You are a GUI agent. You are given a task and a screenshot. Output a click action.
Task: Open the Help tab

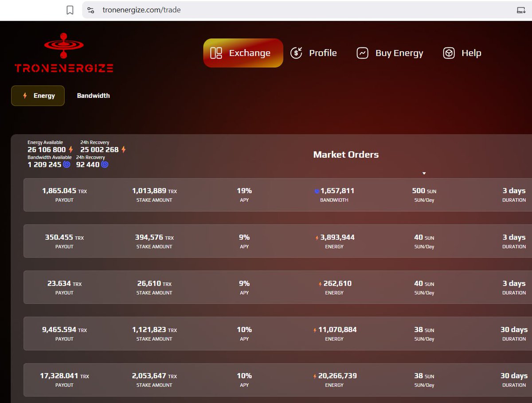(x=462, y=53)
